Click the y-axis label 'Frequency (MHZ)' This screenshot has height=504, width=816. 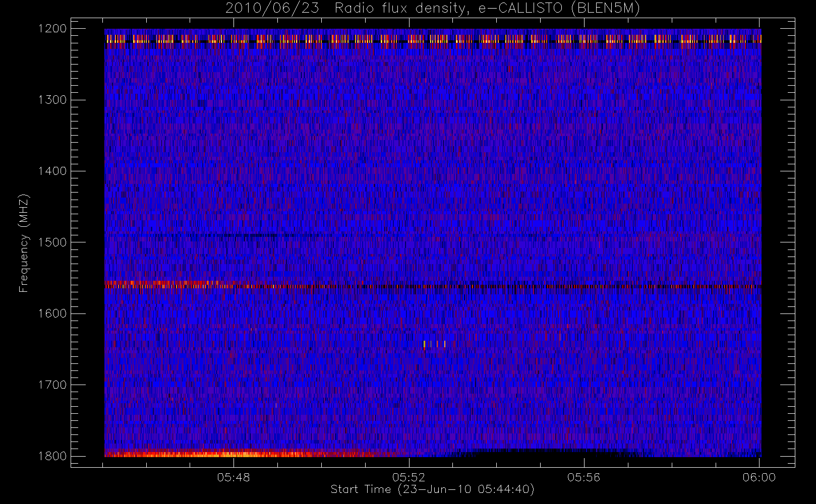[x=24, y=243]
